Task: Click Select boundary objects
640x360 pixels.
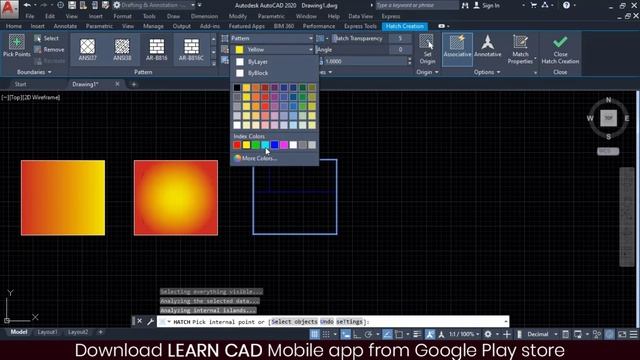Action: pos(47,38)
